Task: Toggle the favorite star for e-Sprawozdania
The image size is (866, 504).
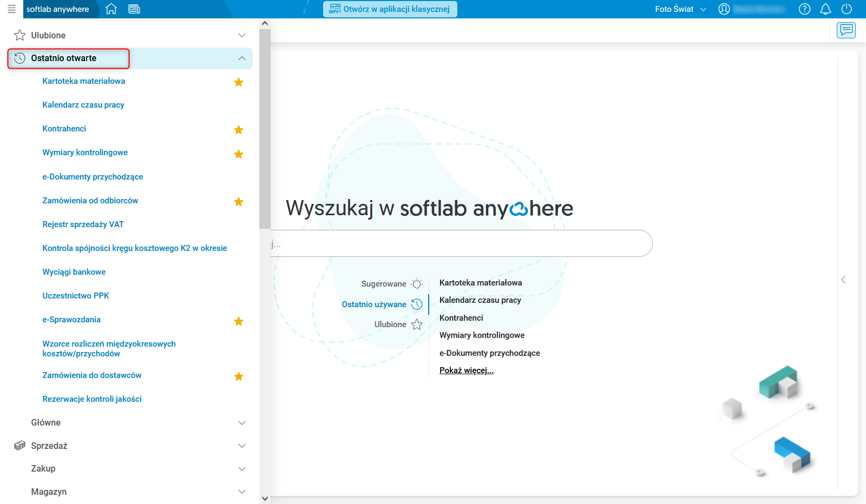Action: tap(239, 321)
